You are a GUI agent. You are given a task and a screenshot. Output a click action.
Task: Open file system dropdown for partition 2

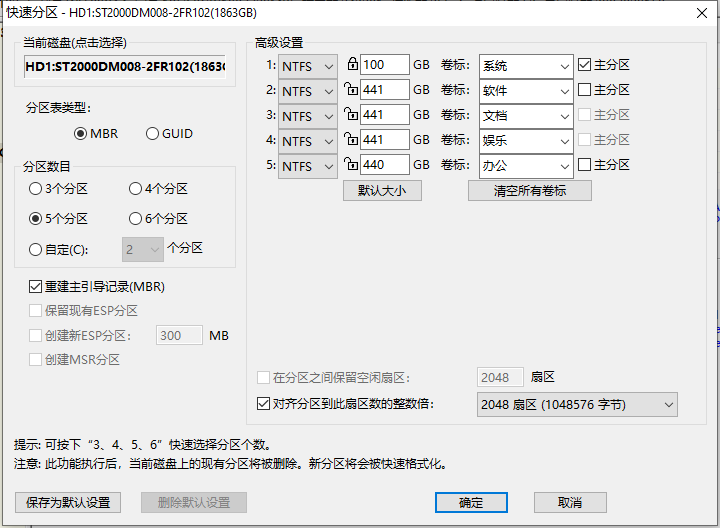pyautogui.click(x=308, y=91)
